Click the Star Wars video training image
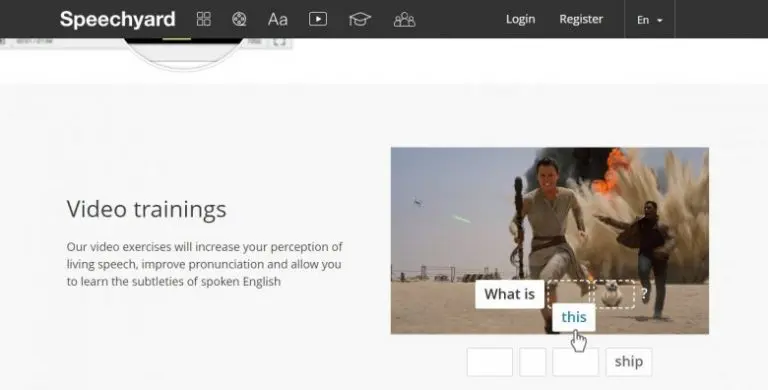Viewport: 768px width, 390px height. [x=550, y=241]
